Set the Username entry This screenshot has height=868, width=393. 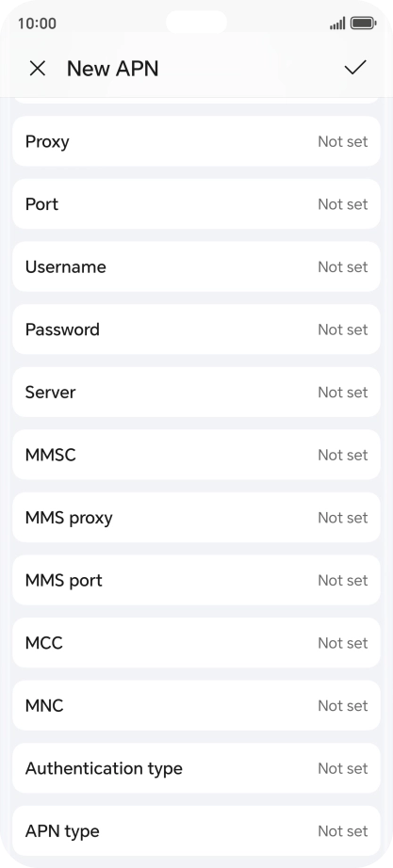[196, 266]
